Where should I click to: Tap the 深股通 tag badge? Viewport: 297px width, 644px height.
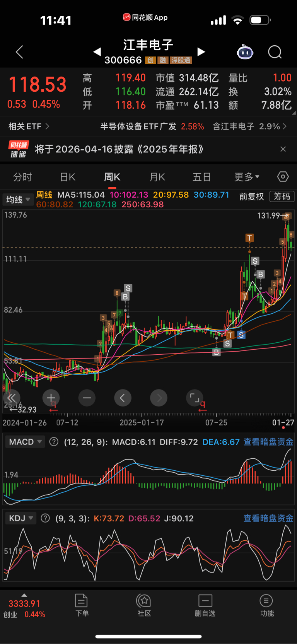coord(181,60)
